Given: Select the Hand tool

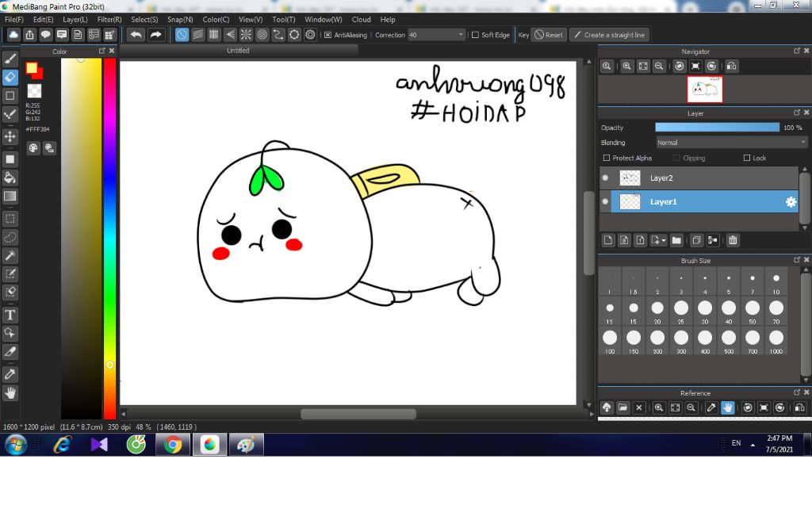Looking at the screenshot, I should [x=10, y=393].
